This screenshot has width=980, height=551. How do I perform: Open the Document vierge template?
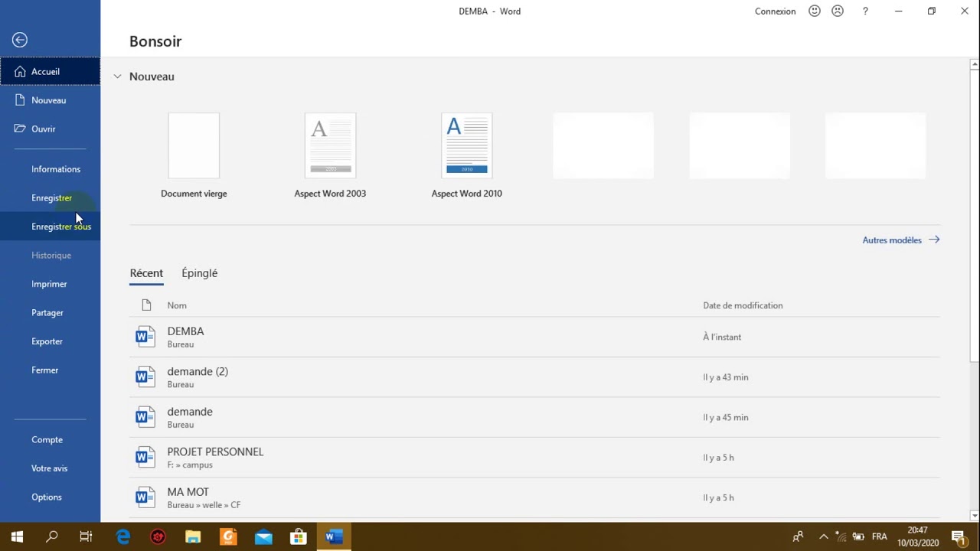[x=194, y=145]
